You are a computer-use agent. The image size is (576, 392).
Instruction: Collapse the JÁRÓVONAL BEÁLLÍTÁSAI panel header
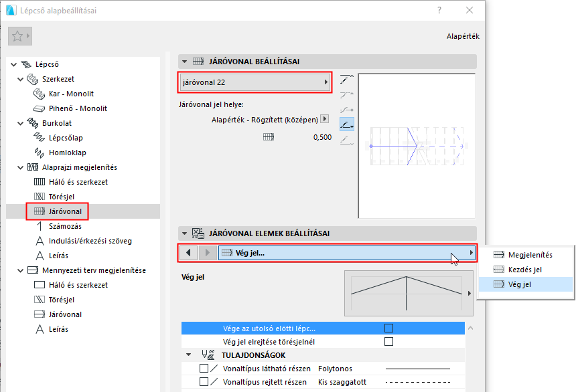[x=184, y=62]
